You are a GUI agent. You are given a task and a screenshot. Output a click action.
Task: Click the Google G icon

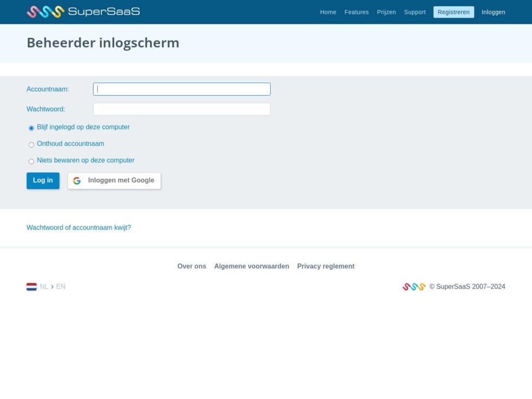(77, 180)
